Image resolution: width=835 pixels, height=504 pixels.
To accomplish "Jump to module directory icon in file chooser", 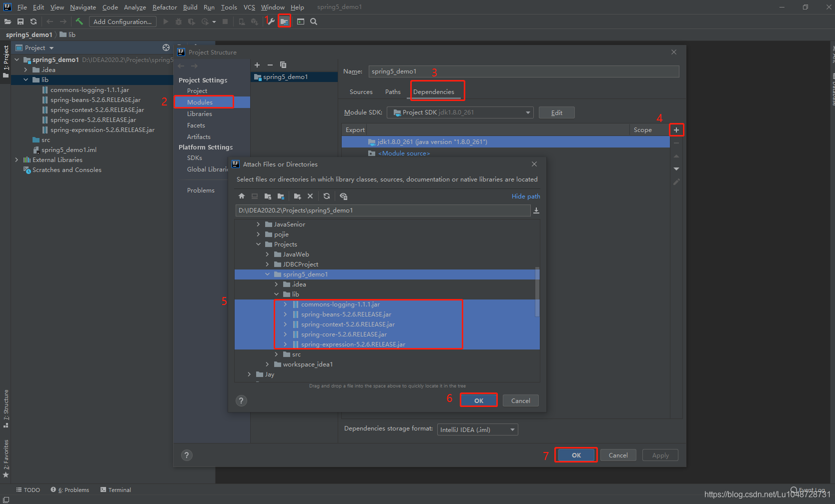I will 281,196.
